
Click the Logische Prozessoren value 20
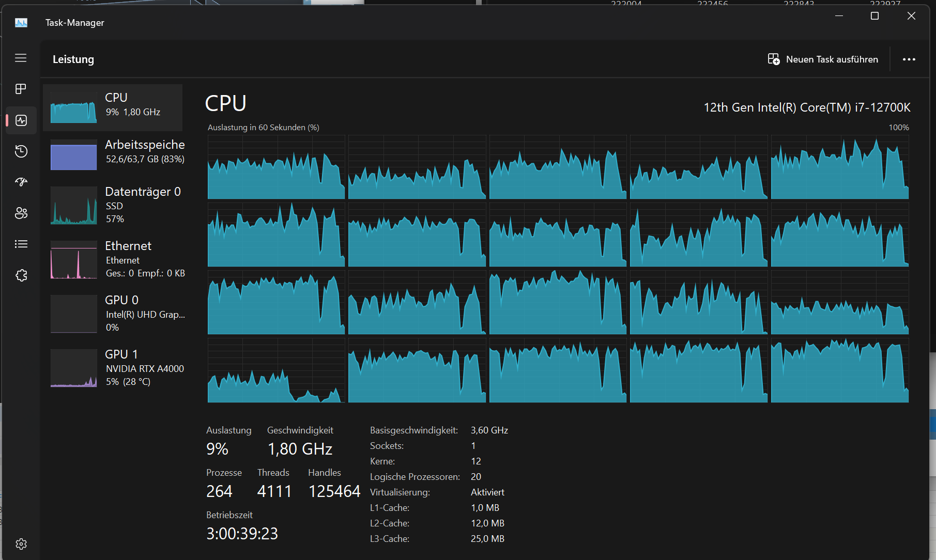click(476, 477)
